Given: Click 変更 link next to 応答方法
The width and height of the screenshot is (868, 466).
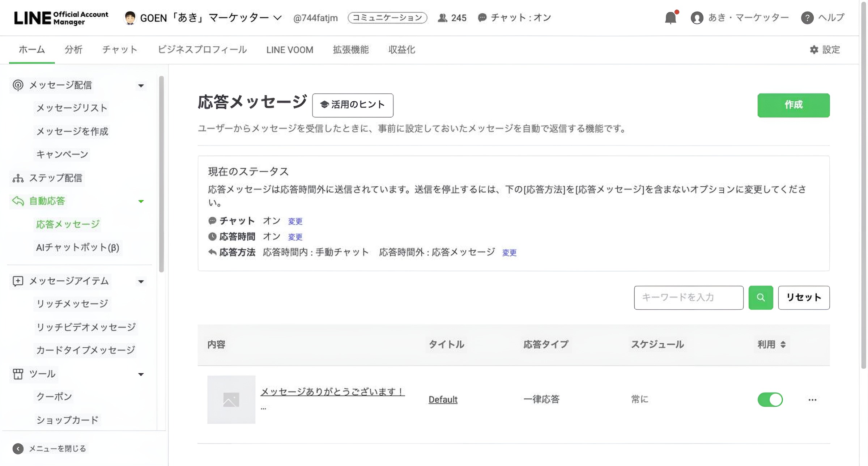Looking at the screenshot, I should (x=509, y=253).
